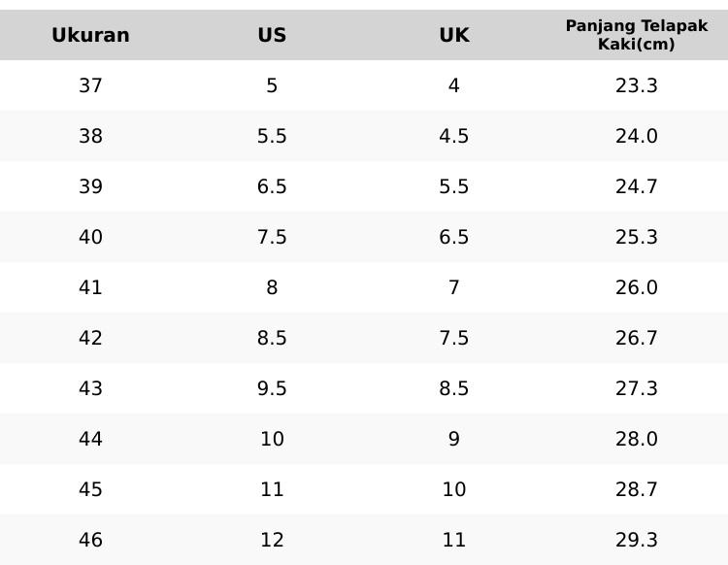The height and width of the screenshot is (565, 728).
Task: Select size 45 in the Ukuran column
Action: (90, 489)
